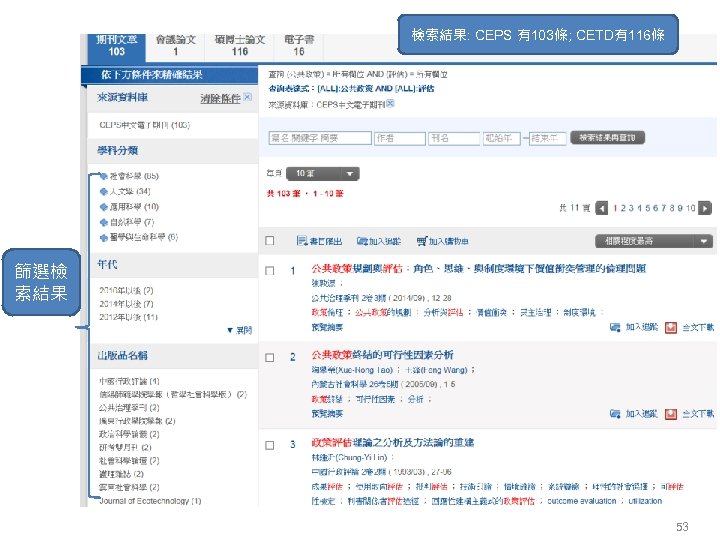This screenshot has width=720, height=540.
Task: Click 加入追蹤 in the results toolbar
Action: click(x=379, y=241)
